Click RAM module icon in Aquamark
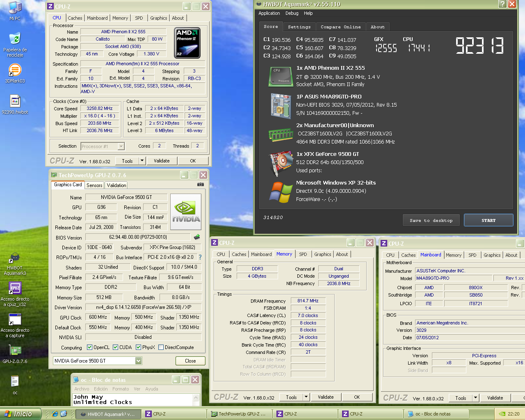The width and height of the screenshot is (525, 420). pos(281,134)
